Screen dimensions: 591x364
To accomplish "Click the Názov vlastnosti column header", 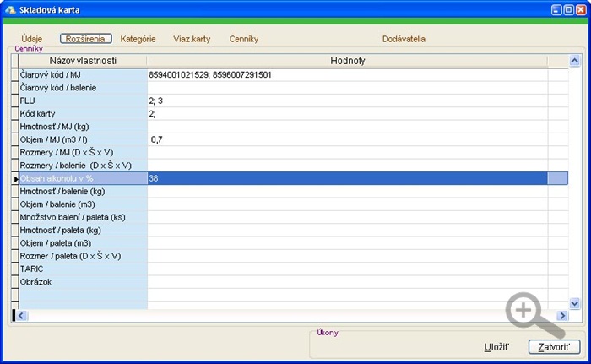I will (83, 61).
